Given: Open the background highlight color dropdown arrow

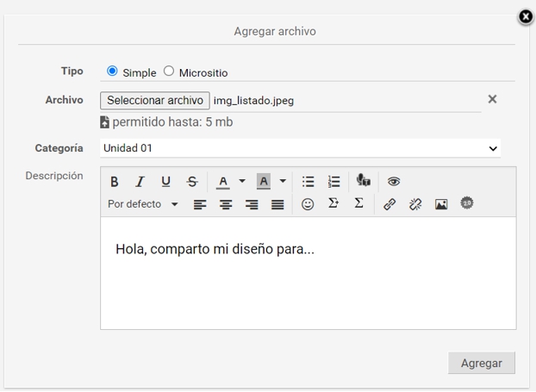Looking at the screenshot, I should (x=283, y=182).
